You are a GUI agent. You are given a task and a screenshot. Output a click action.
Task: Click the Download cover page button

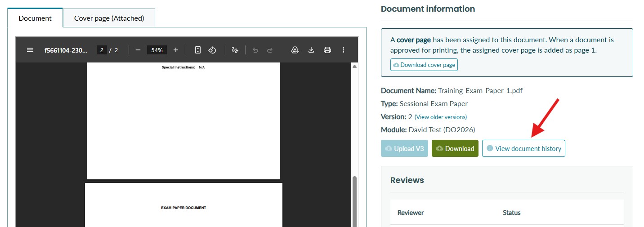click(x=424, y=65)
